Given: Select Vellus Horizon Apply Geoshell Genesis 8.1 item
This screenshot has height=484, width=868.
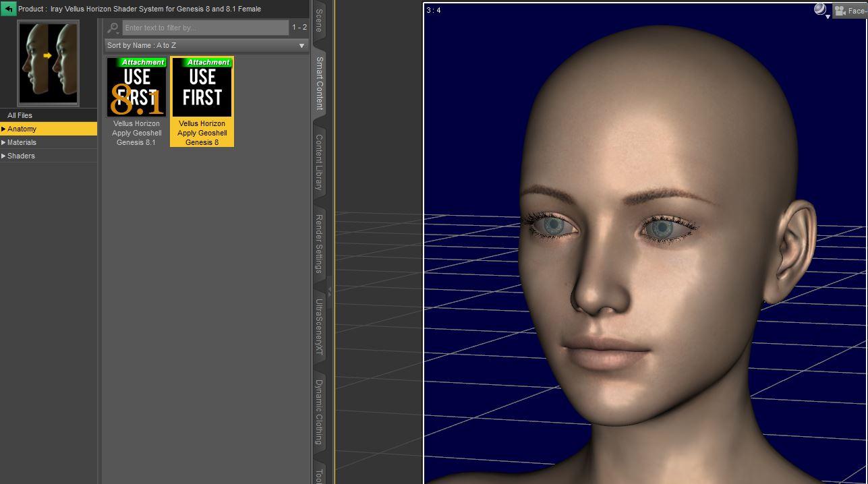Looking at the screenshot, I should [x=137, y=102].
